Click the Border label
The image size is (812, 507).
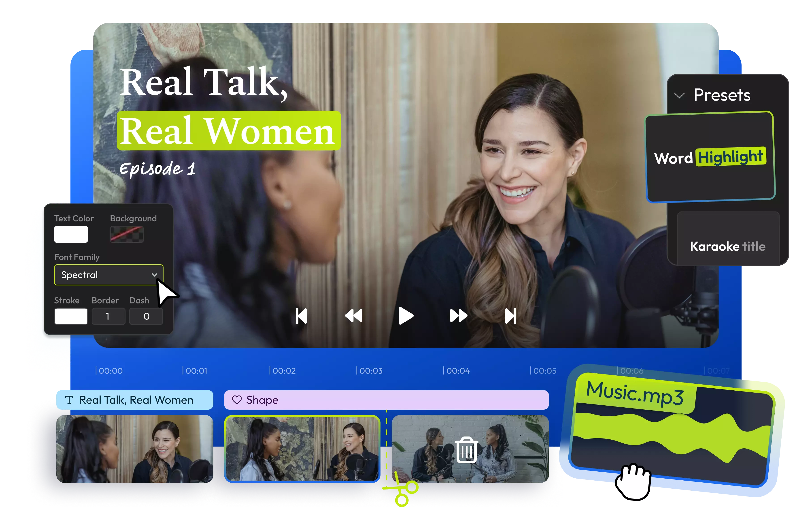pos(105,300)
